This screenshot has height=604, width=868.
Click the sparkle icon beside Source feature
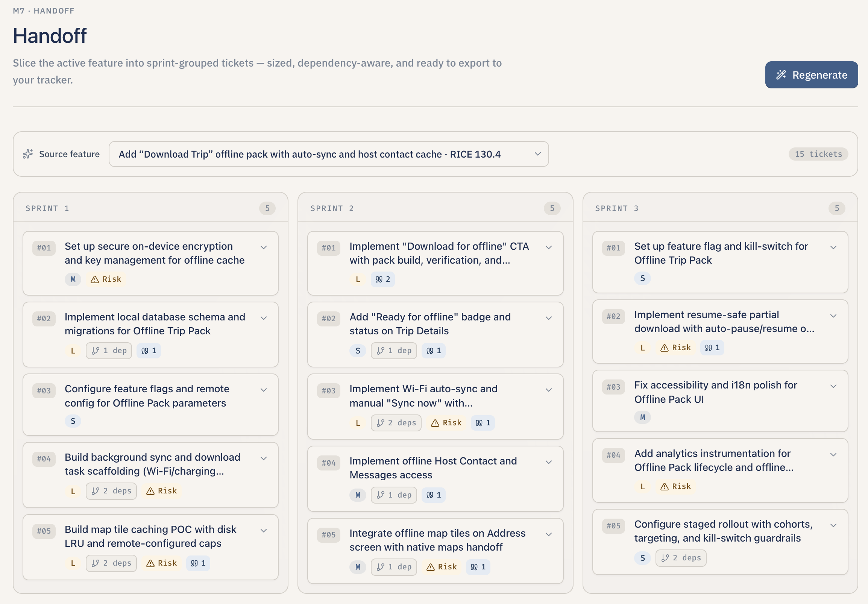[27, 154]
